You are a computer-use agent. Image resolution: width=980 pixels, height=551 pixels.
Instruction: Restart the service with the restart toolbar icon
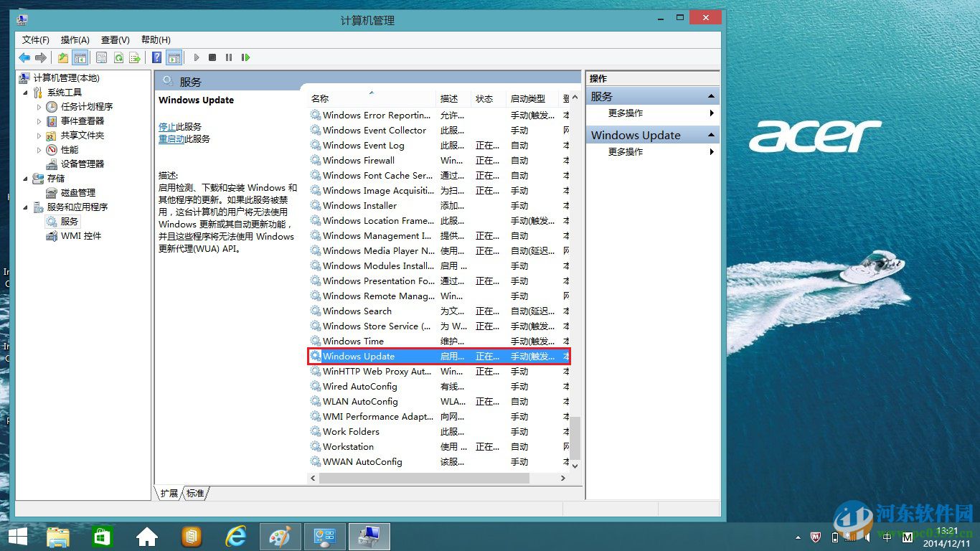245,57
